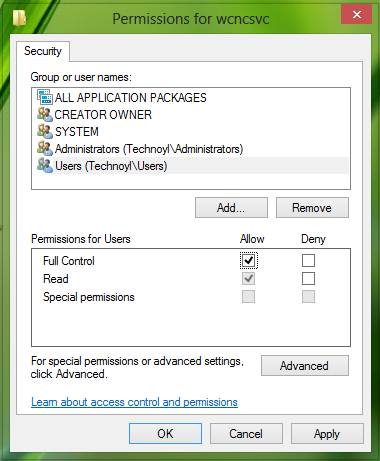Click the Add... button
This screenshot has width=380, height=461.
(x=231, y=208)
